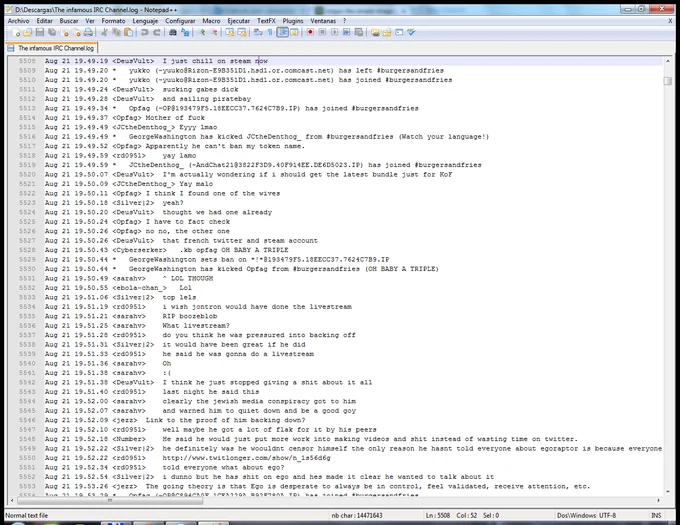This screenshot has width=680, height=525.
Task: Create a new document with toolbar New icon
Action: (x=16, y=32)
